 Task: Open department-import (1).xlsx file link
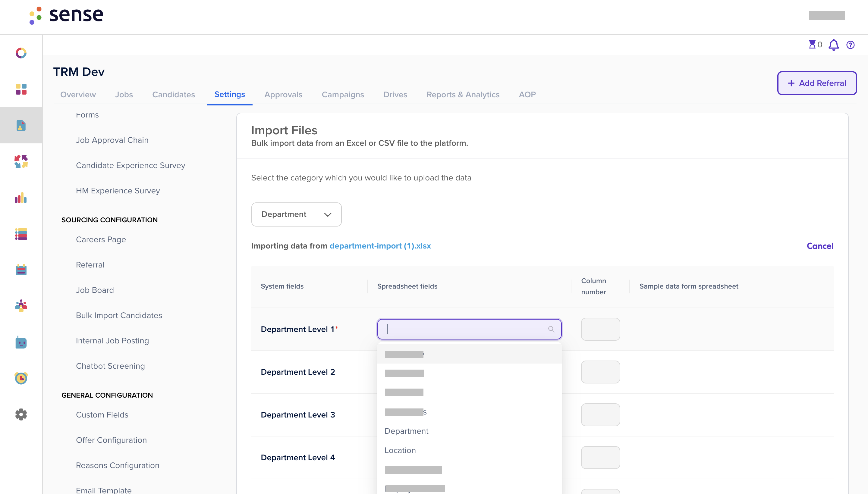tap(380, 246)
